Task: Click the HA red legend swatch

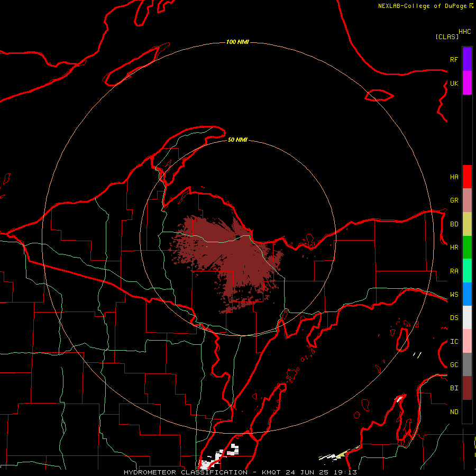Action: click(x=467, y=177)
